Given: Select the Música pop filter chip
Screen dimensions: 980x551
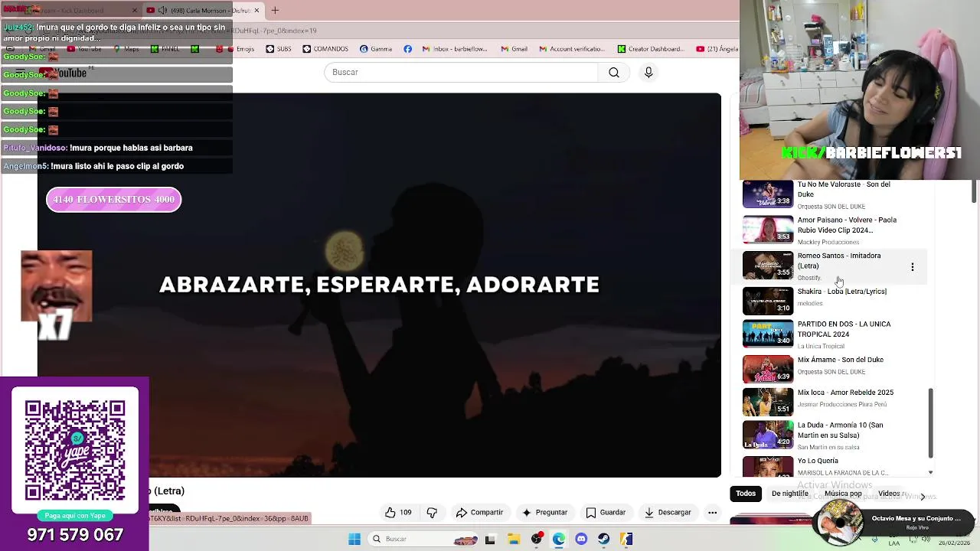Looking at the screenshot, I should [843, 494].
